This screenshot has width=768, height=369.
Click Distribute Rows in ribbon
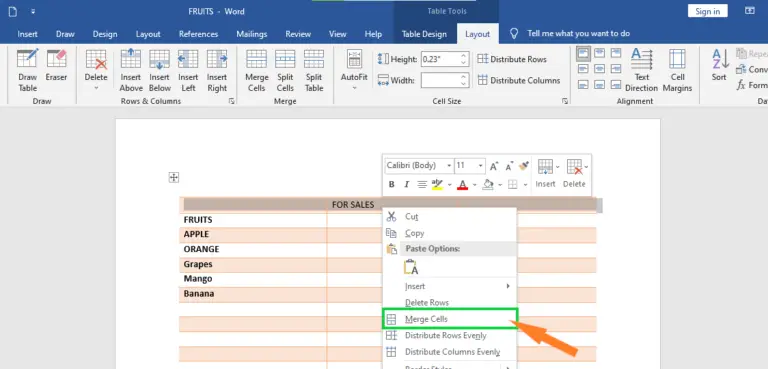pos(512,59)
